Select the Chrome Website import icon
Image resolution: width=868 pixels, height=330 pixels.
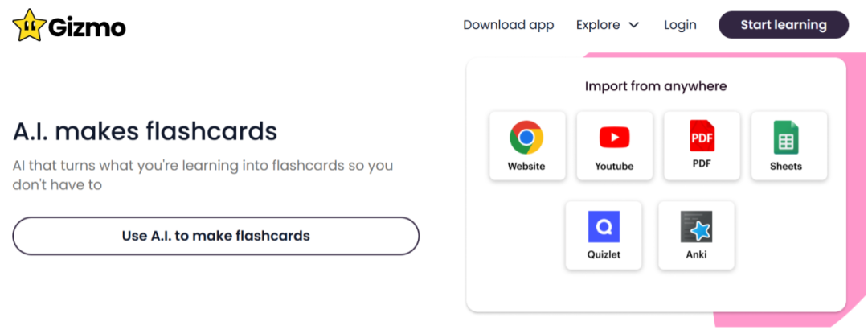pos(526,138)
